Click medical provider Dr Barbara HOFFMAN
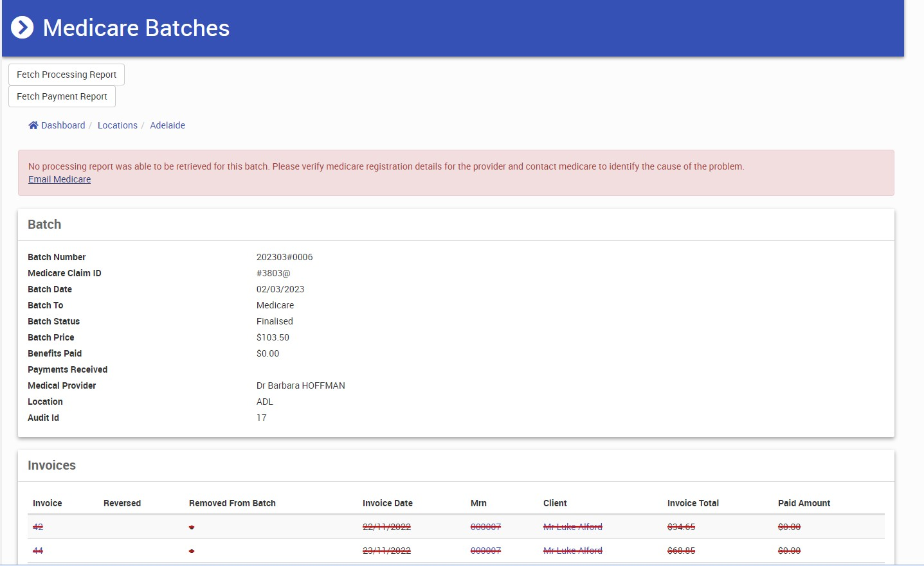This screenshot has width=924, height=566. (301, 385)
